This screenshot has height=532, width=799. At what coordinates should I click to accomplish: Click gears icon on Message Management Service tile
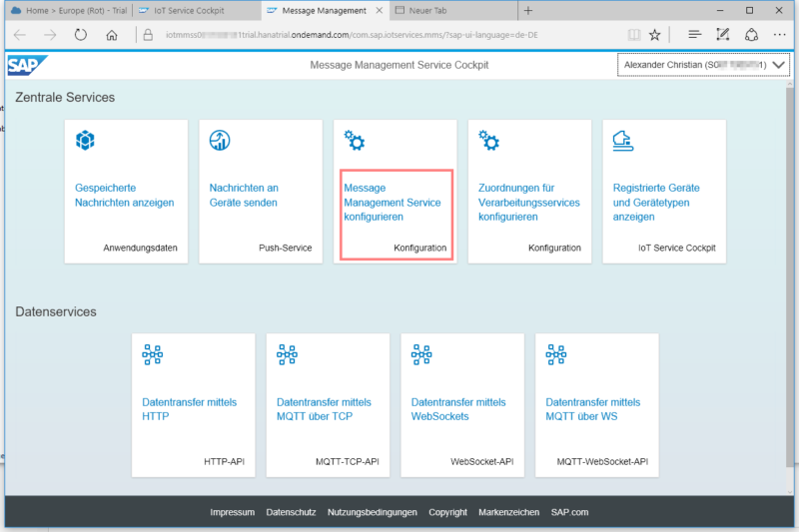[355, 140]
